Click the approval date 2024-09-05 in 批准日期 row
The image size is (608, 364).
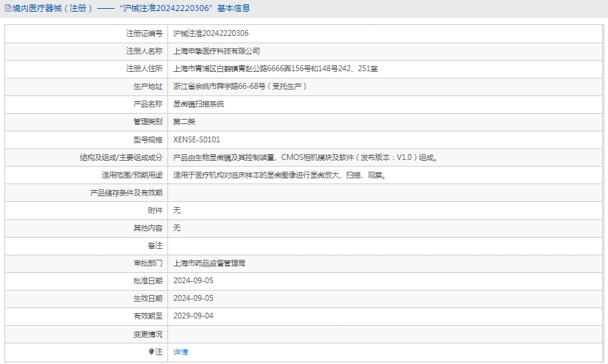coord(193,280)
